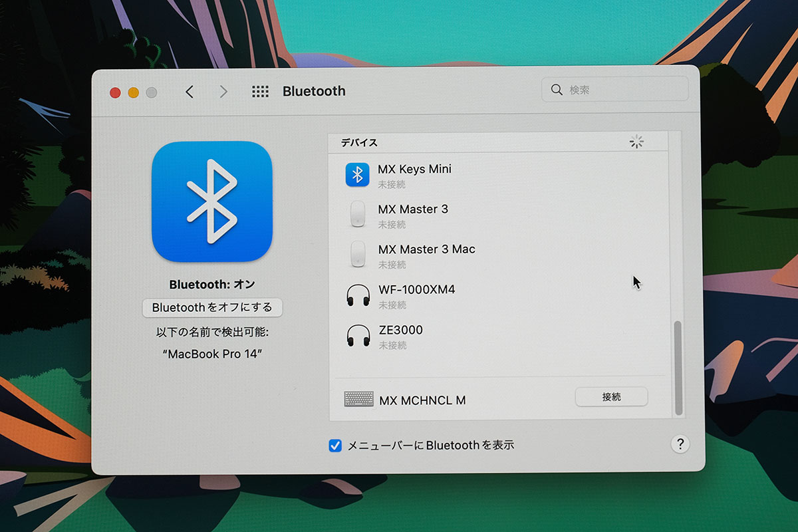Go back with the left chevron

(x=190, y=92)
